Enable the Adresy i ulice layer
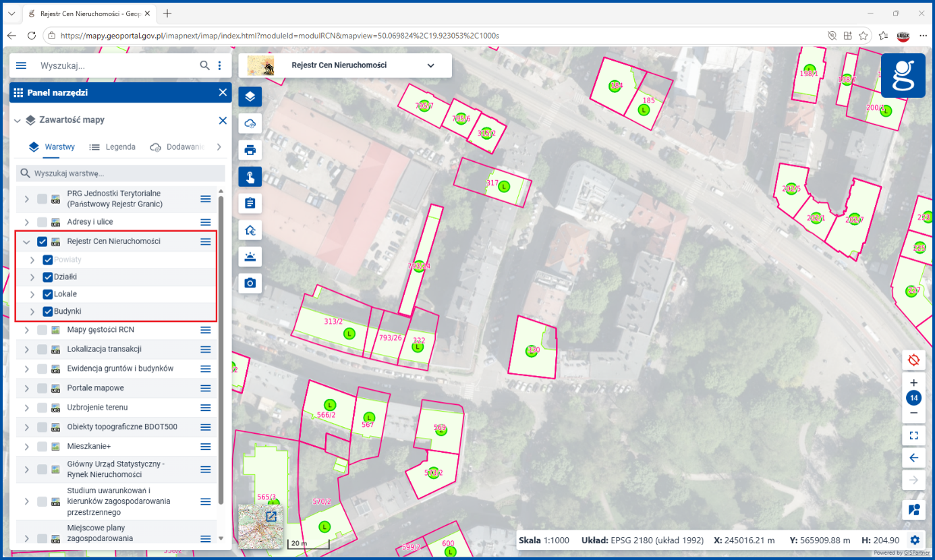The height and width of the screenshot is (560, 935). click(x=42, y=222)
